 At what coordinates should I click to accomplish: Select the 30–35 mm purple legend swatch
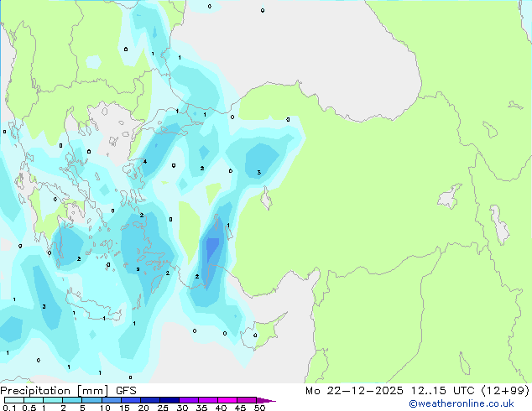click(x=188, y=400)
